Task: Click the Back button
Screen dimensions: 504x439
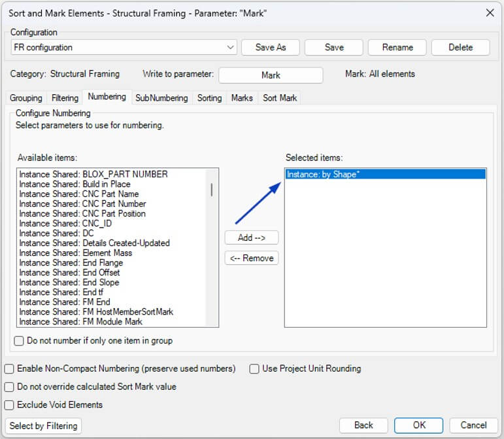Action: (363, 425)
